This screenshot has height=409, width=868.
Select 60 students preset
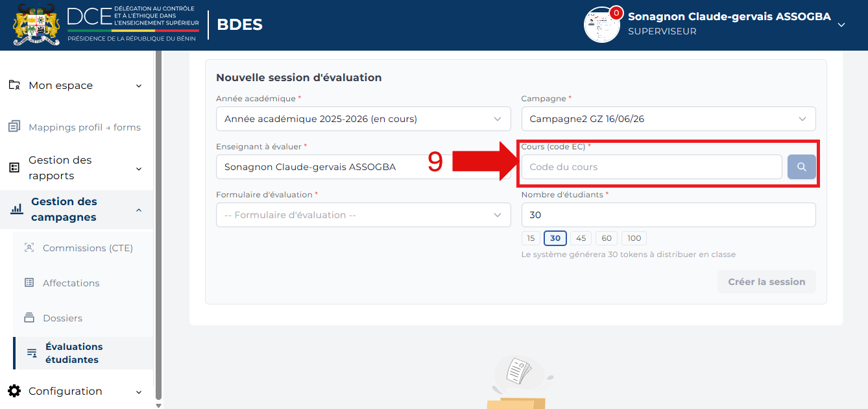[607, 238]
